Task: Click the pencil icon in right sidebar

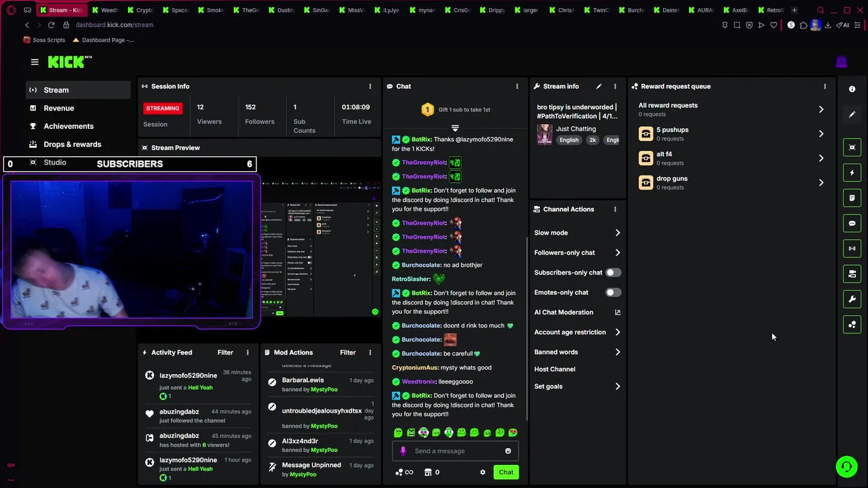Action: [x=852, y=115]
